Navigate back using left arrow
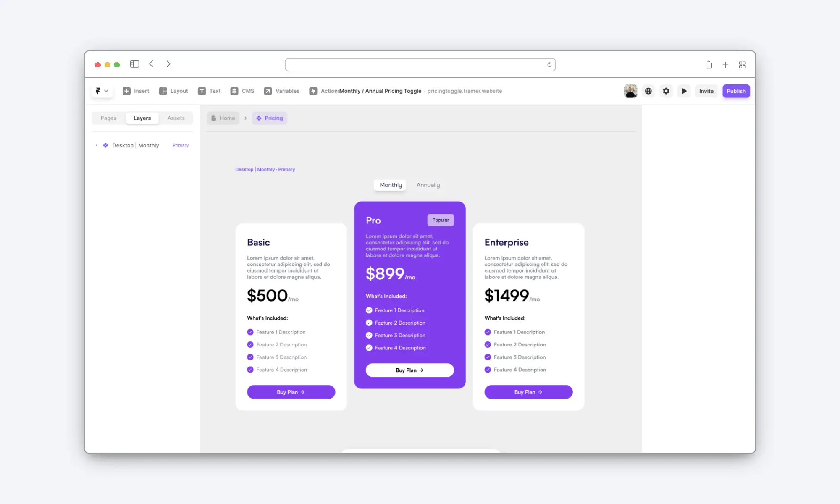Screen dimensions: 840x504 pyautogui.click(x=151, y=64)
